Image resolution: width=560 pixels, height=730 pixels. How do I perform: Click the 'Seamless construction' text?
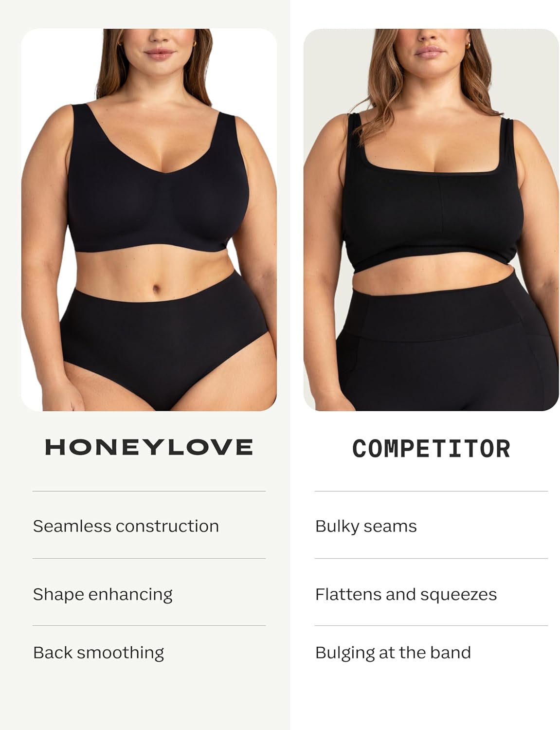pyautogui.click(x=126, y=526)
